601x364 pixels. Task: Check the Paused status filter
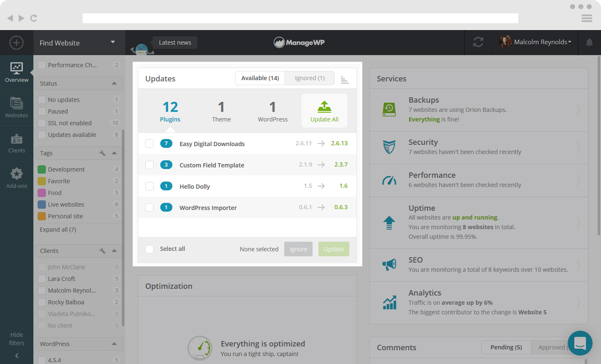(42, 111)
